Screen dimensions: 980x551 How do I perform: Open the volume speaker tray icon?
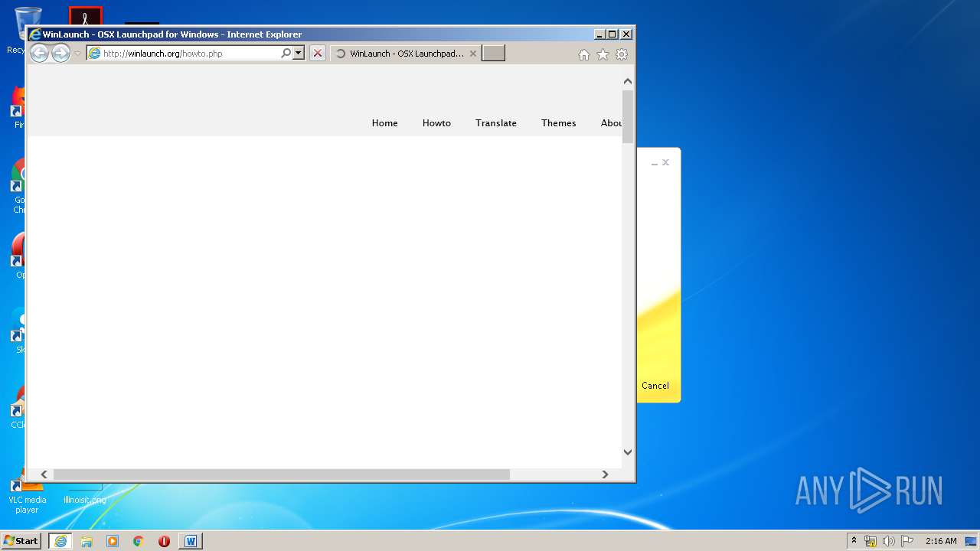888,541
